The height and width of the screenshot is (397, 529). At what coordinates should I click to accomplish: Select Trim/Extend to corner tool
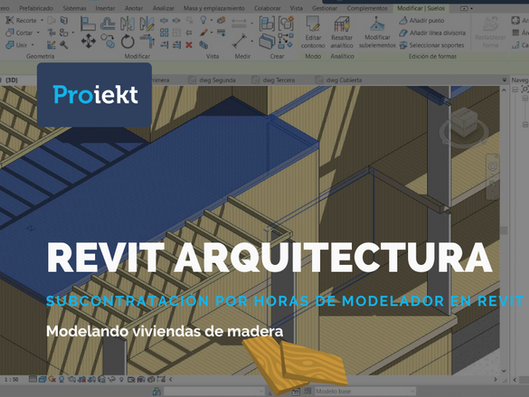point(147,41)
